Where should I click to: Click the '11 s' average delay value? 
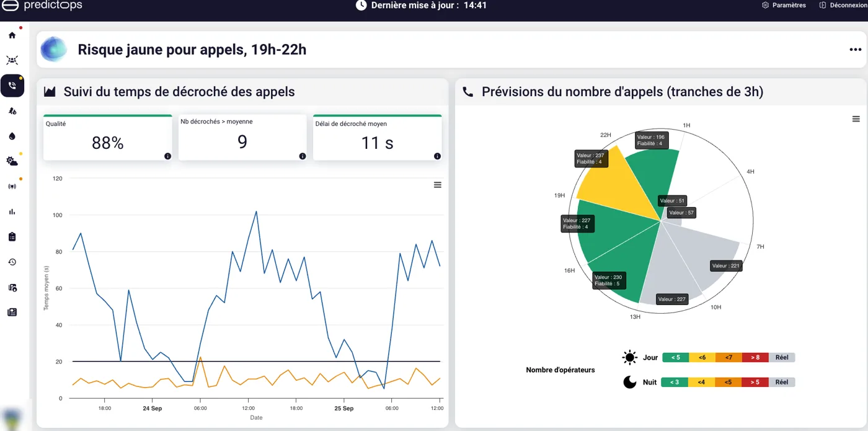pos(377,143)
